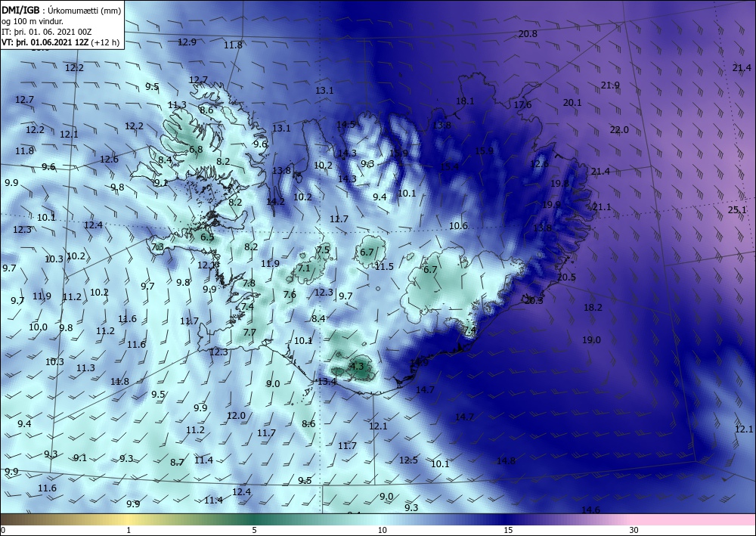Viewport: 756px width, 536px height.
Task: Click the 18.2 precipitation value
Action: coord(593,308)
